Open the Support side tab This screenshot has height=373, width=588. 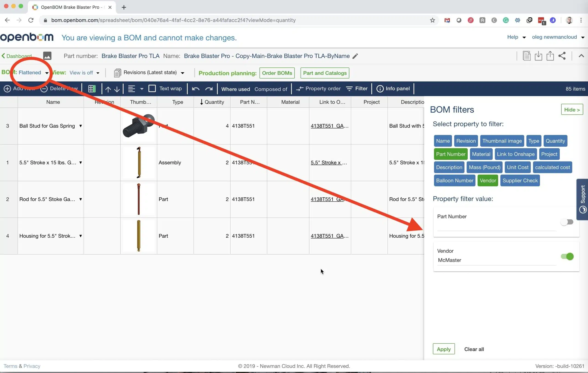(582, 199)
